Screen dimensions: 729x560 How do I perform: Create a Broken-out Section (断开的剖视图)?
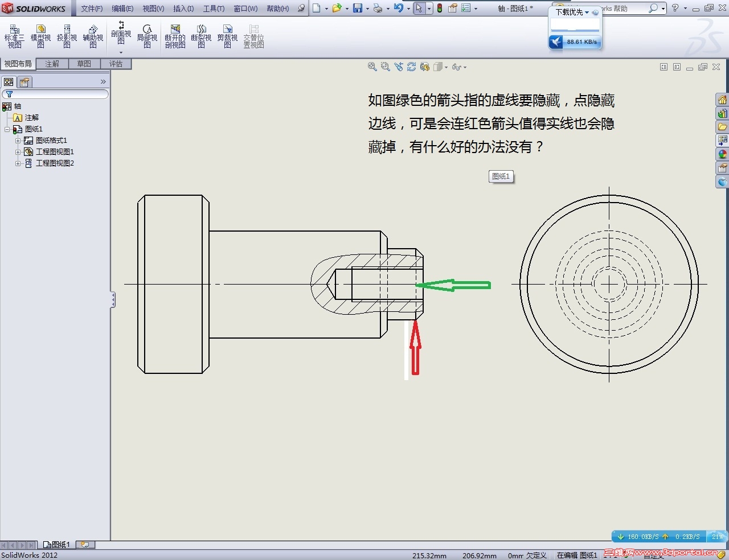point(175,37)
